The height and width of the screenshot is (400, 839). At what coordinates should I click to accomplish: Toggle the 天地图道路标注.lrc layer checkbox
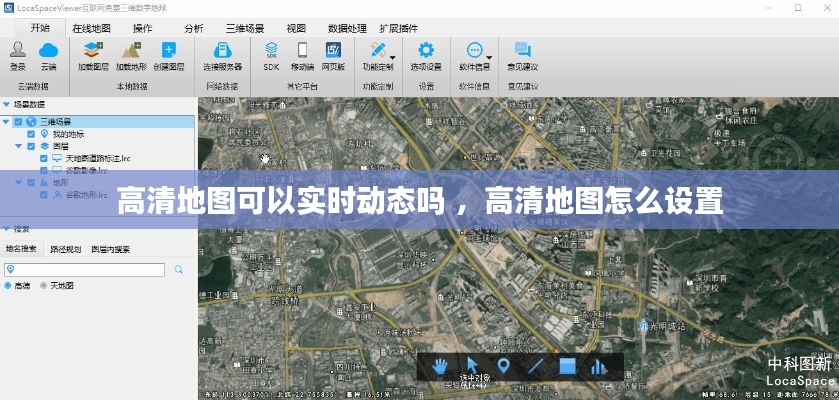pyautogui.click(x=44, y=158)
